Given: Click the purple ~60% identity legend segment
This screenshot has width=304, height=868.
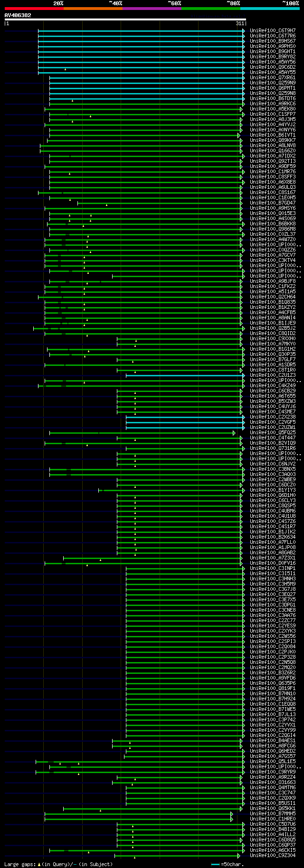Looking at the screenshot, I should click(152, 9).
